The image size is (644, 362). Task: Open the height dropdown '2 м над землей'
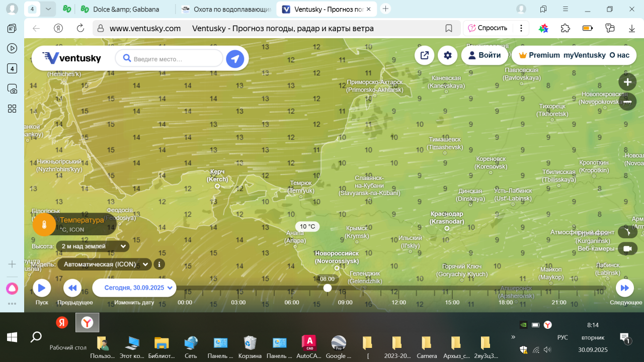click(93, 246)
